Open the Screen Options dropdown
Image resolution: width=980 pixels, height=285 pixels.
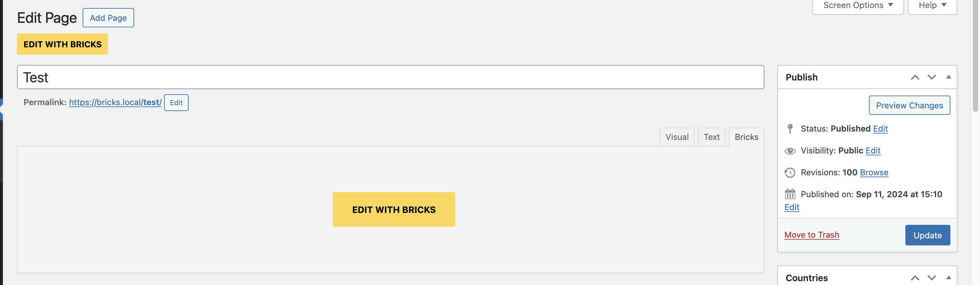(x=857, y=6)
